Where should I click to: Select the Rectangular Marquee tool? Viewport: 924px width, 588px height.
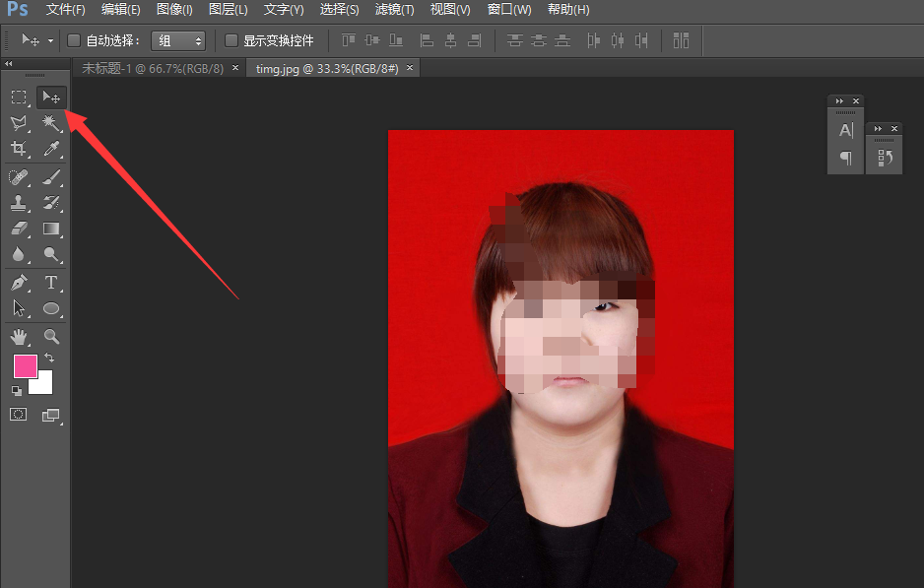click(x=19, y=97)
